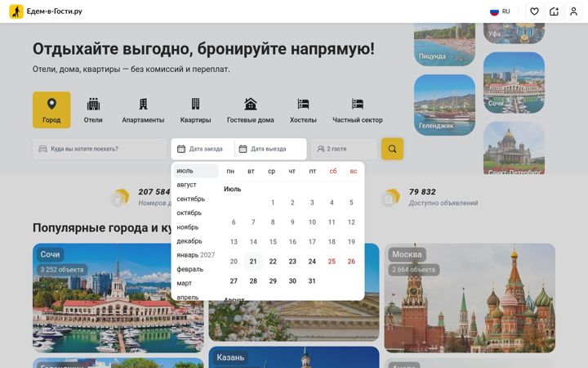Select the Апартаменты category tab
The height and width of the screenshot is (368, 588).
[143, 110]
